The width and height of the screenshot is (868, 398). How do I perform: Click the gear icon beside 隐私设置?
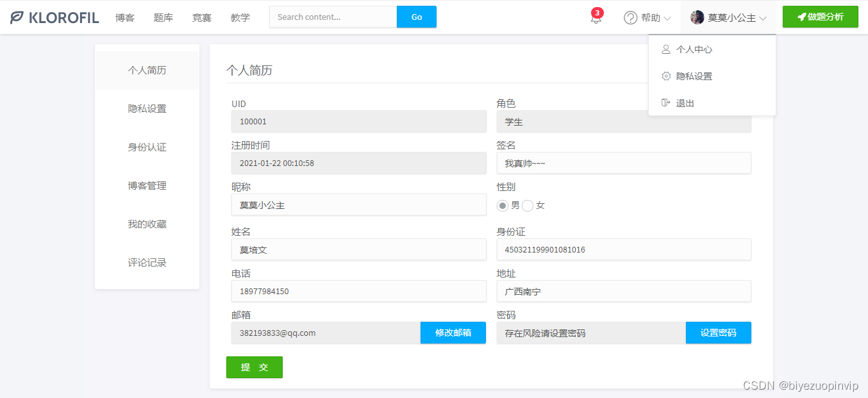tap(666, 76)
